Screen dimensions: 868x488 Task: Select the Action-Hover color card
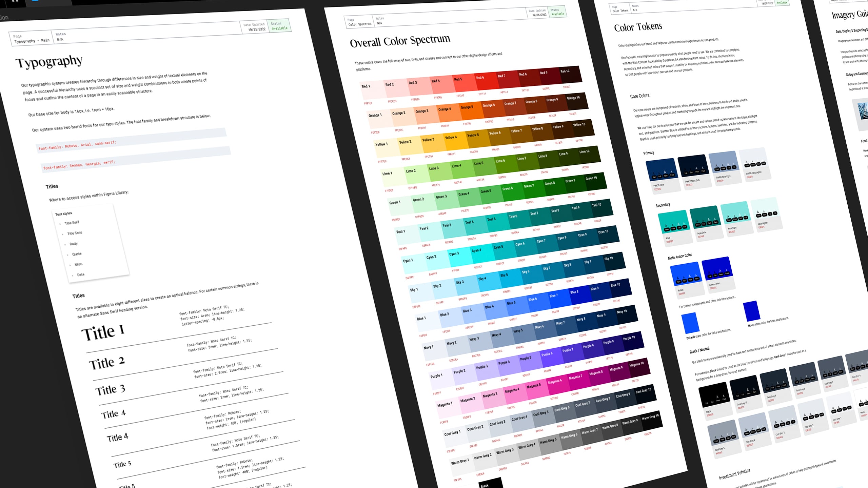[718, 275]
